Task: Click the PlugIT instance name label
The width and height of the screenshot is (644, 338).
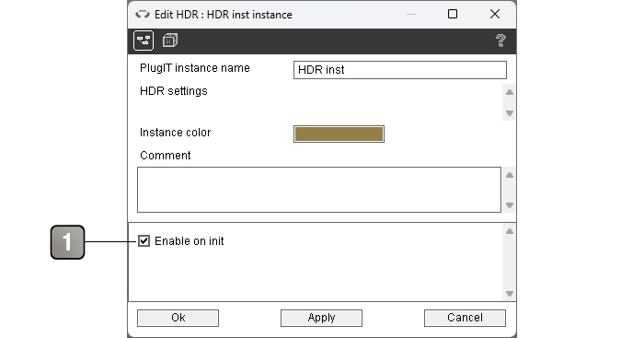Action: coord(195,68)
